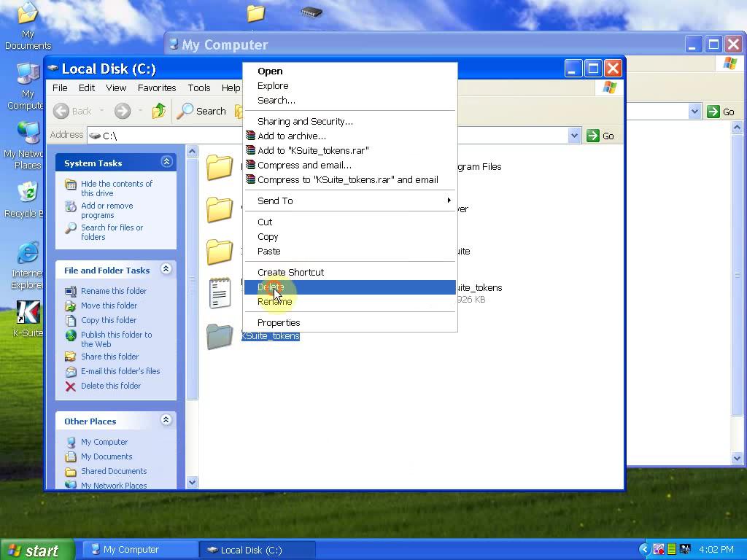Select the first folder icon in list

point(220,168)
